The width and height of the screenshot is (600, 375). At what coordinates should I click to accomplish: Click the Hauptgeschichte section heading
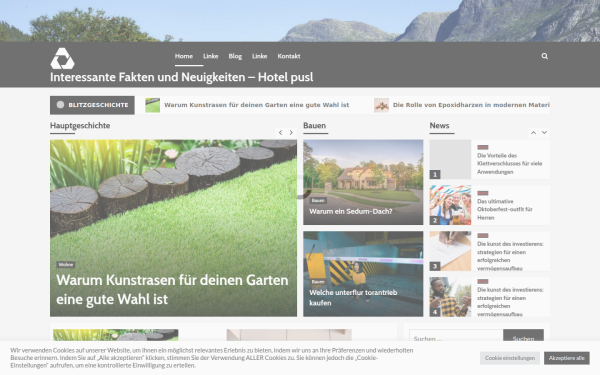pos(80,126)
